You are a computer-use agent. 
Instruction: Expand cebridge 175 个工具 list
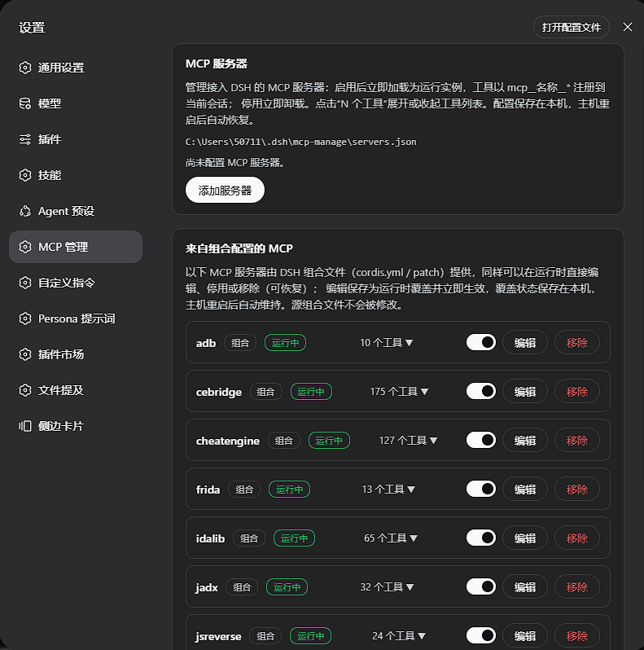[x=399, y=392]
